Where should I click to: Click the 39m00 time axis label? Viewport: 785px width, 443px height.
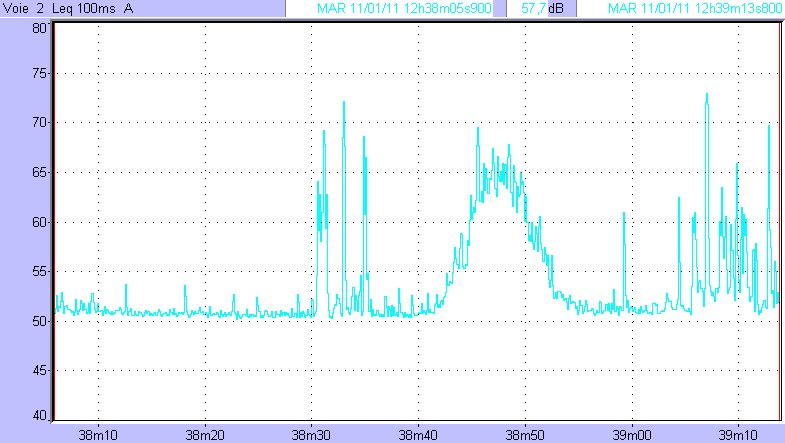[632, 435]
